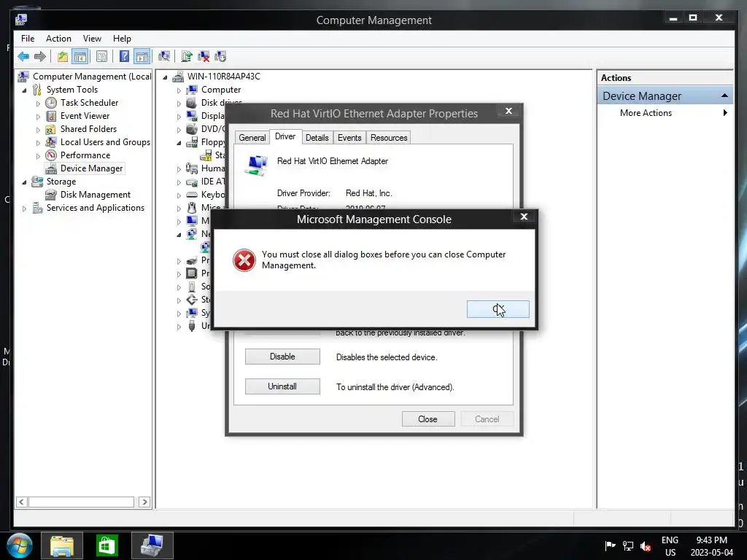Viewport: 747px width, 560px height.
Task: Open File Explorer from taskbar
Action: point(62,545)
